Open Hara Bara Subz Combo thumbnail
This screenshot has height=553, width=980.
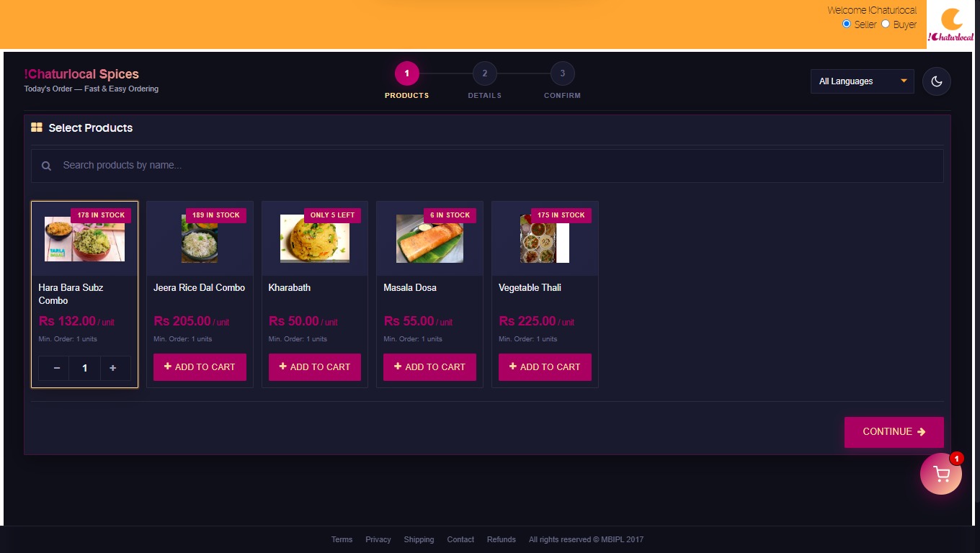point(84,239)
